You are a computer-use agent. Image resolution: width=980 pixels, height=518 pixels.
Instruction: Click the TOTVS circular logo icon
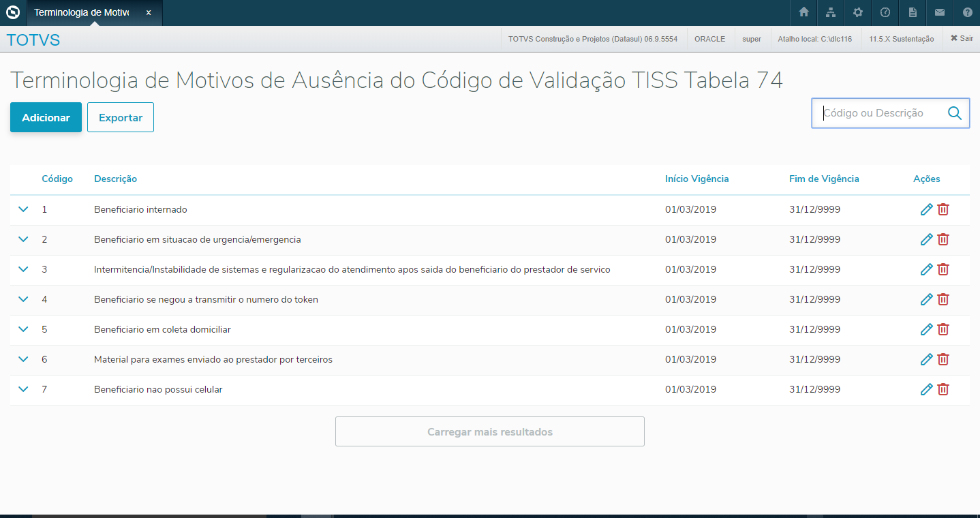[x=13, y=12]
